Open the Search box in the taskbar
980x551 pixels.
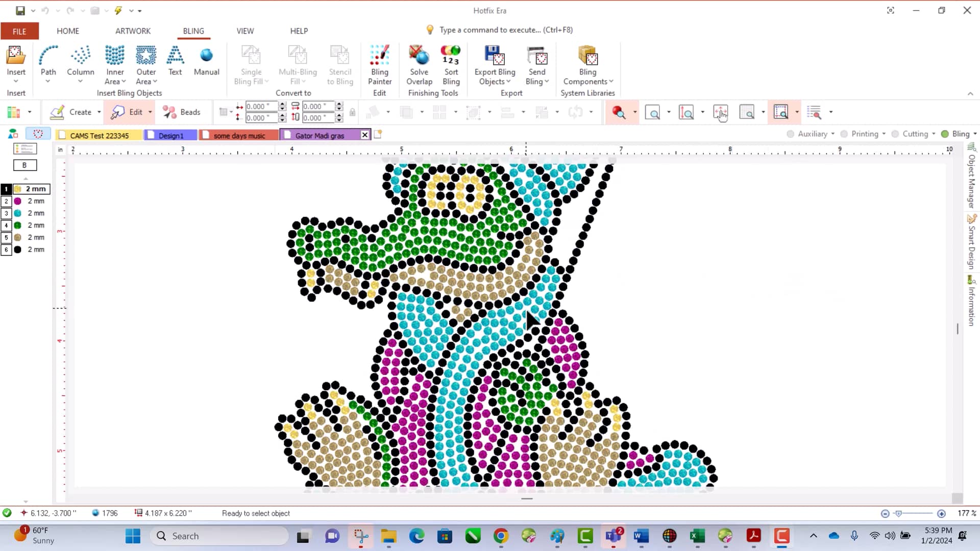click(x=219, y=536)
